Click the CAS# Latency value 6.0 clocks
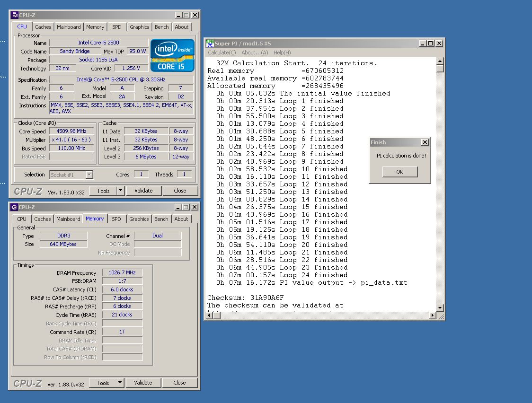 tap(123, 289)
